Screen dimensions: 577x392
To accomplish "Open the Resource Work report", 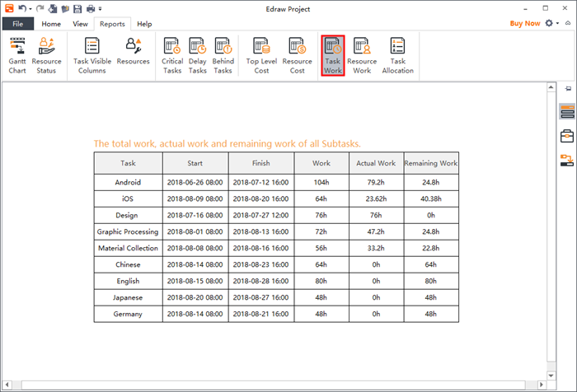I will (x=362, y=55).
